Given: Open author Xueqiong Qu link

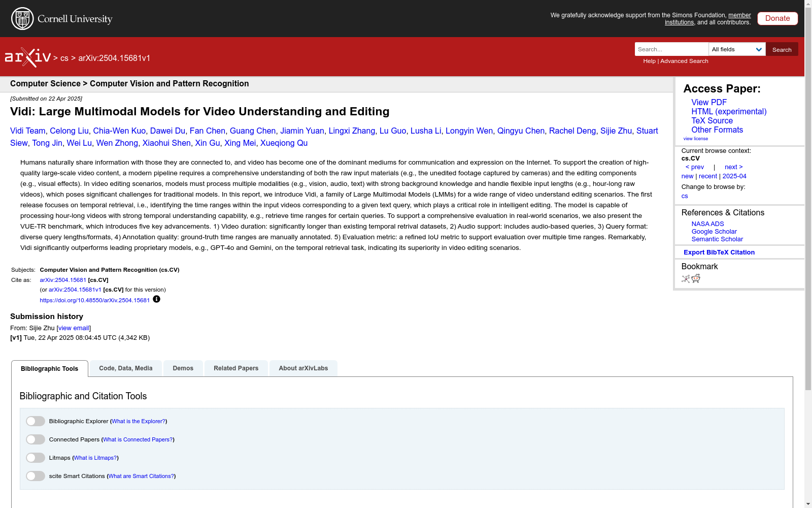Looking at the screenshot, I should 284,143.
